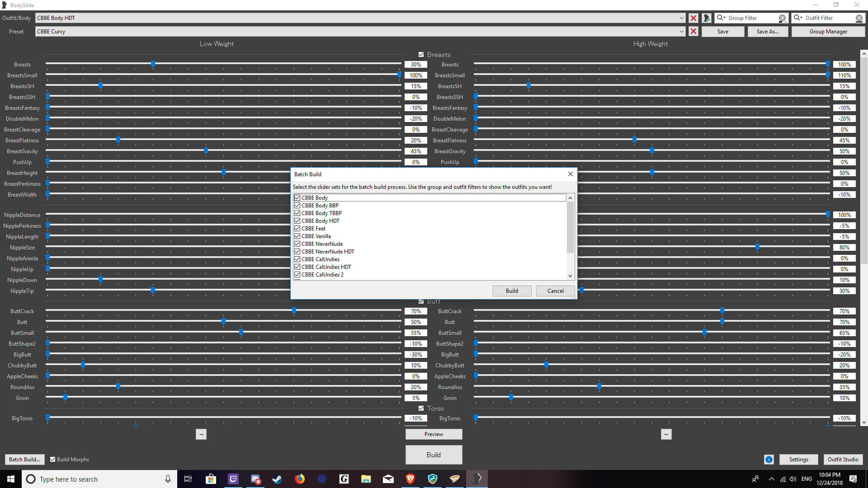This screenshot has height=488, width=868.
Task: Toggle the Breasts category checkbox
Action: pyautogui.click(x=421, y=55)
